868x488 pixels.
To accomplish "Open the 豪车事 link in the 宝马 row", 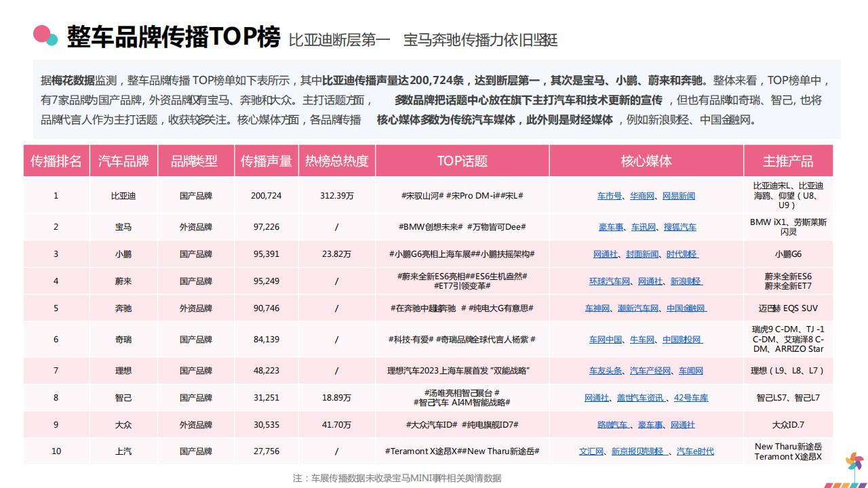I will point(611,227).
